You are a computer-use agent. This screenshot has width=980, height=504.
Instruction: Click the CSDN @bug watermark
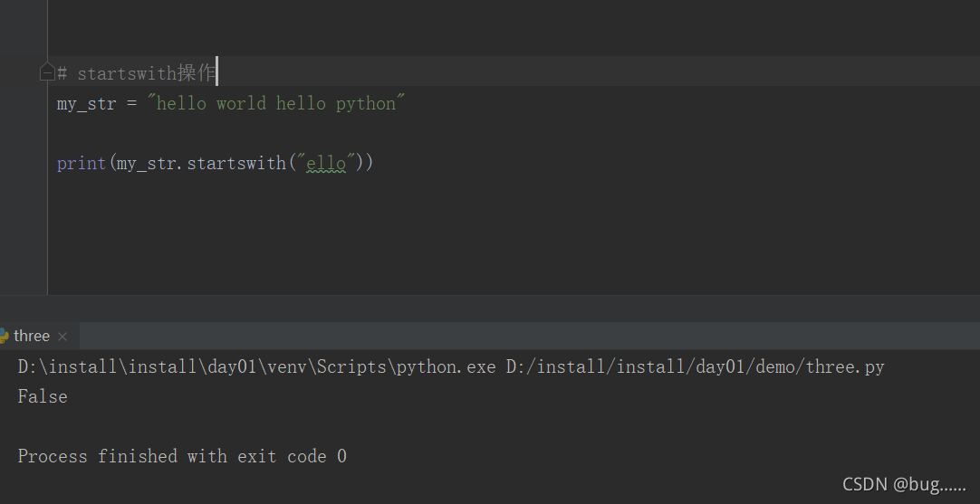tap(904, 484)
